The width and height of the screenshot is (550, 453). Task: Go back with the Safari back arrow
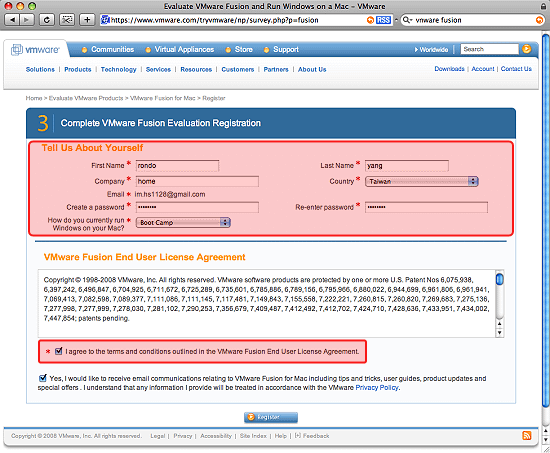(12, 20)
